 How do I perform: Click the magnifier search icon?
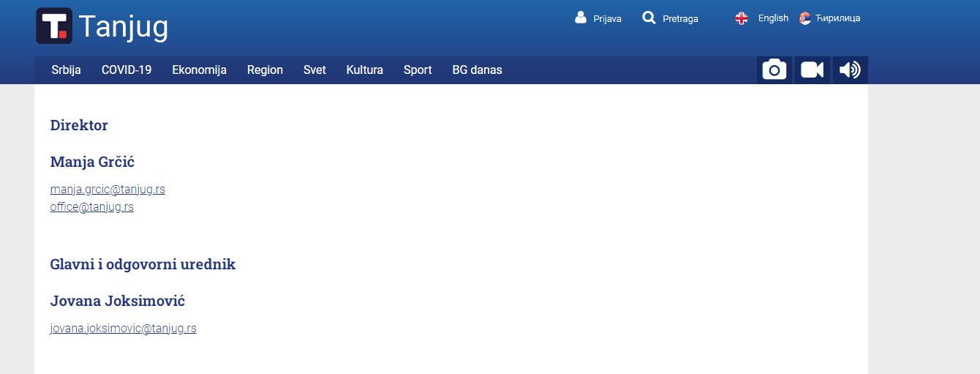tap(649, 18)
